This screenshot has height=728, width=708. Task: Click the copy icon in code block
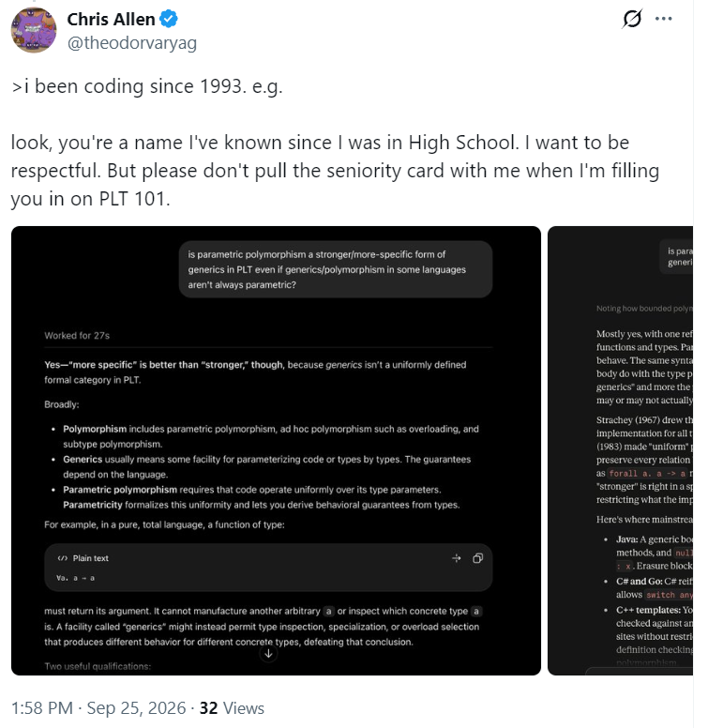[x=477, y=558]
